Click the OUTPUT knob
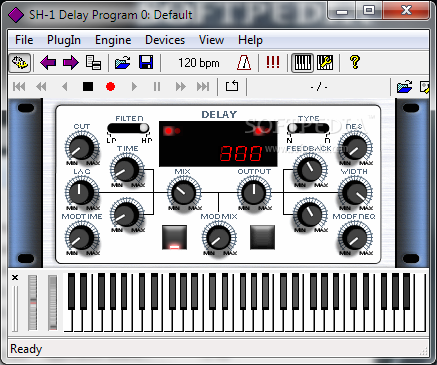The image size is (437, 365). pyautogui.click(x=254, y=192)
